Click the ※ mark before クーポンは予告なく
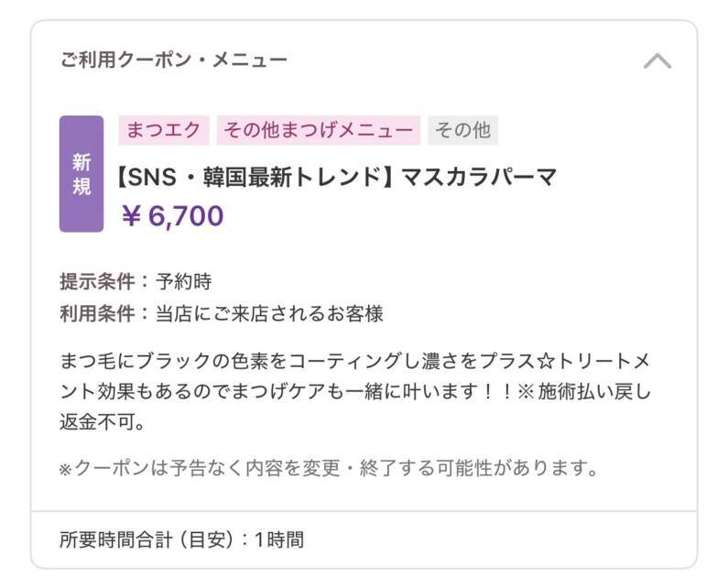 click(66, 470)
